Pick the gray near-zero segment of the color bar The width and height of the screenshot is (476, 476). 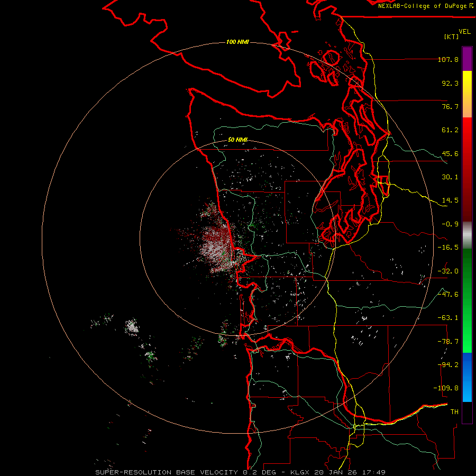pyautogui.click(x=467, y=234)
